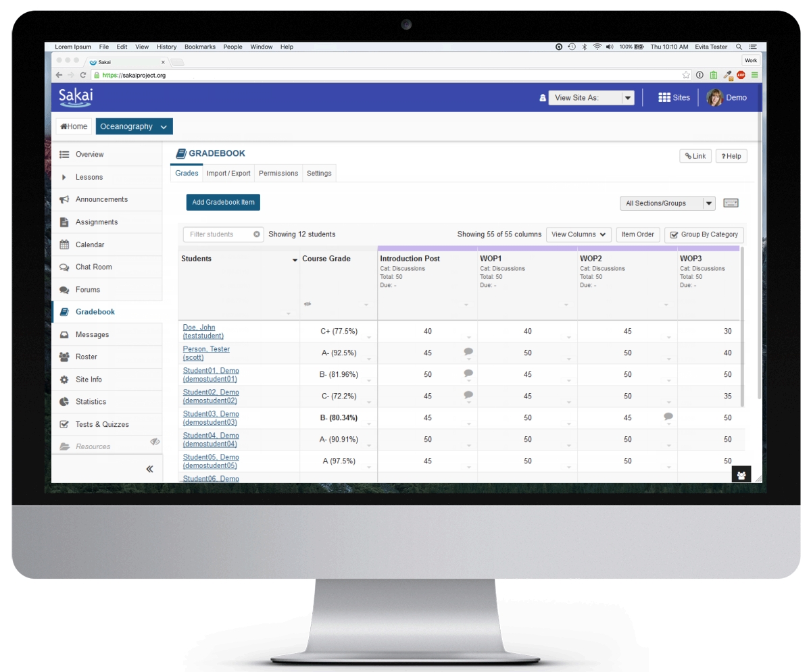
Task: Click the keyboard shortcuts icon
Action: coord(731,203)
